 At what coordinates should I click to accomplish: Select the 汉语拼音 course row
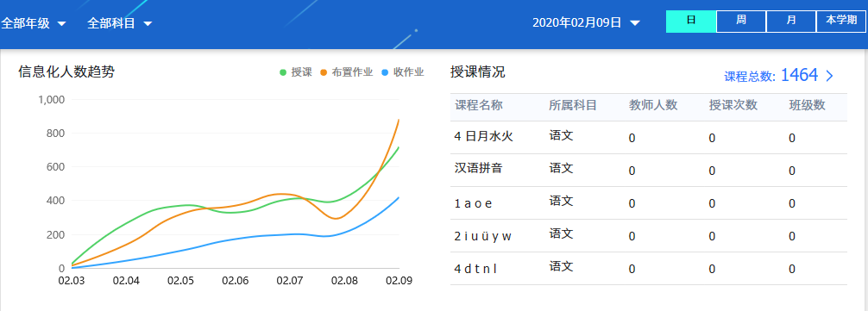pos(648,170)
